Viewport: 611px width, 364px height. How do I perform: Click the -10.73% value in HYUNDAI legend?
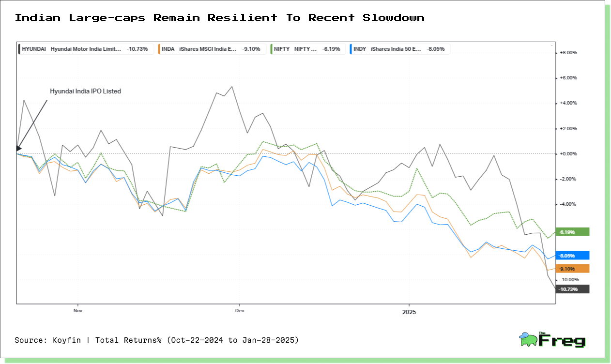click(x=137, y=49)
